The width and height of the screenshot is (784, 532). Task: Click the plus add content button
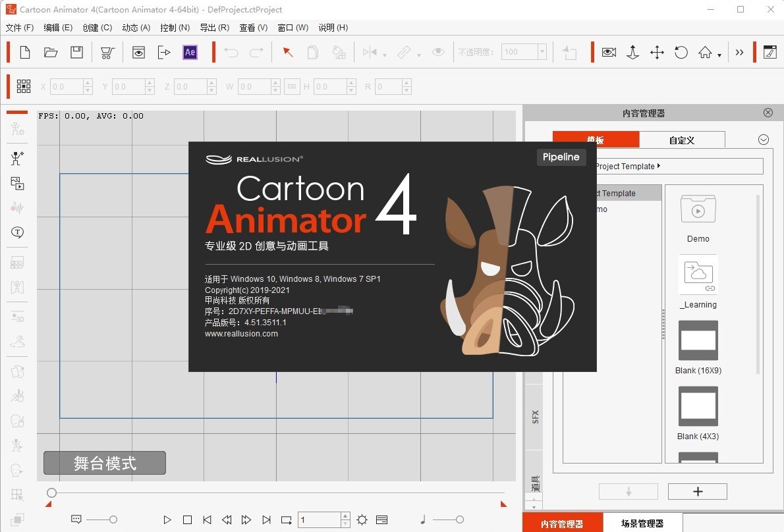pos(698,492)
